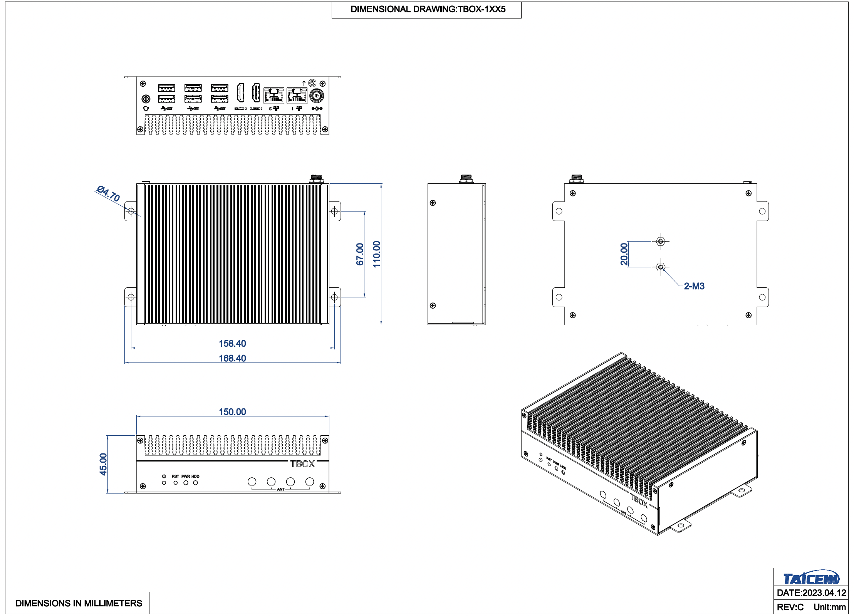Image resolution: width=854 pixels, height=616 pixels.
Task: Click the 168.40 overall width dimension
Action: tap(232, 358)
